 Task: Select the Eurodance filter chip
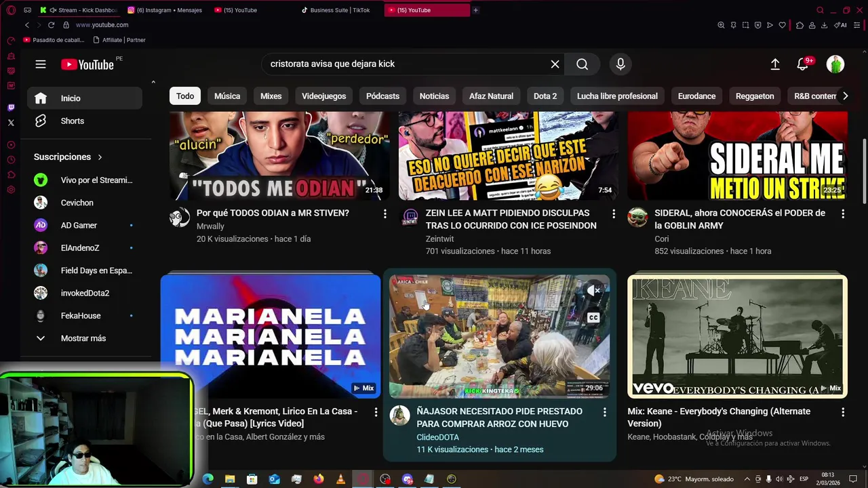[x=696, y=96]
